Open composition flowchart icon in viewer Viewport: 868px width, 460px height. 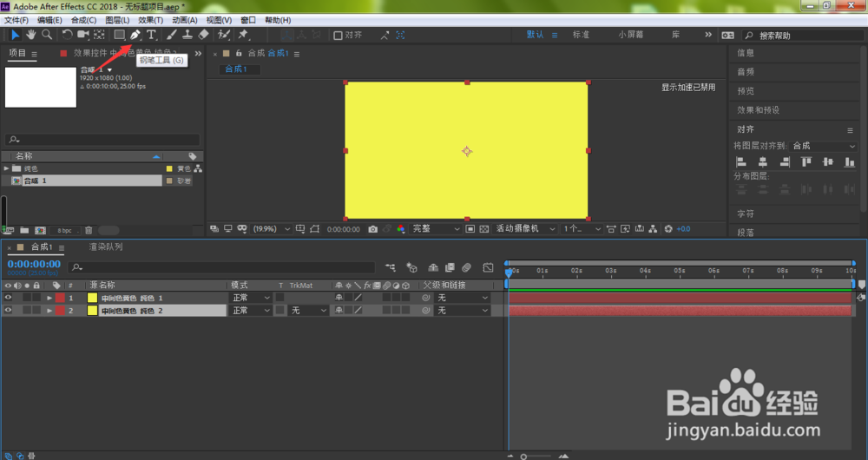(x=654, y=229)
